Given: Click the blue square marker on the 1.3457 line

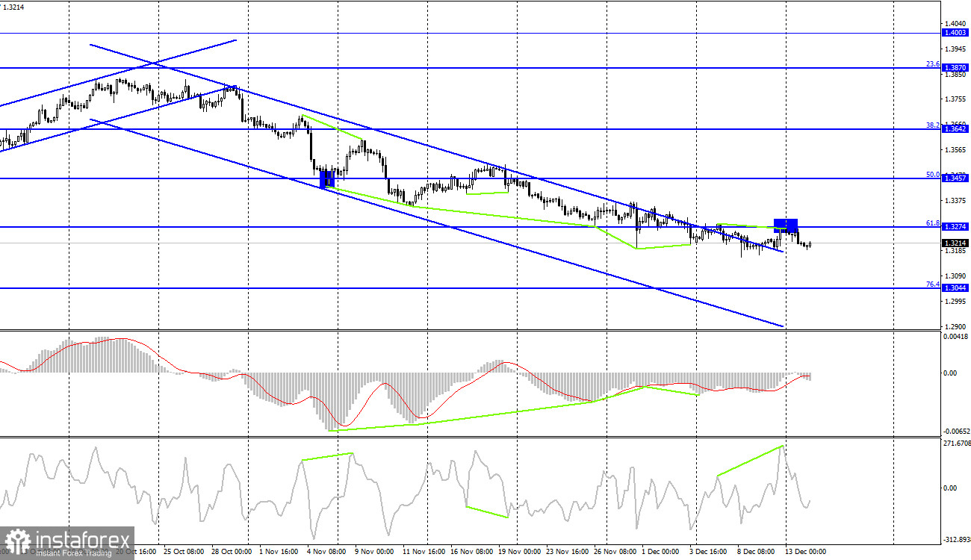Looking at the screenshot, I should pyautogui.click(x=328, y=179).
